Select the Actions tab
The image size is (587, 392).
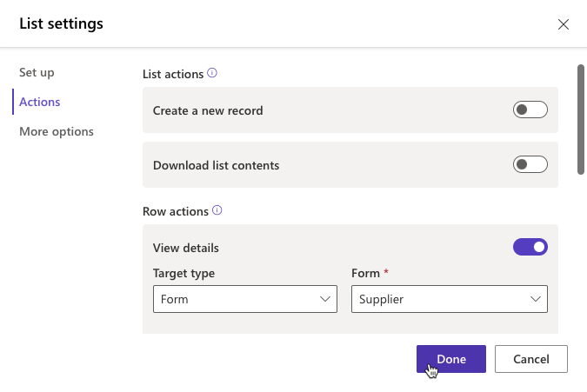coord(40,102)
